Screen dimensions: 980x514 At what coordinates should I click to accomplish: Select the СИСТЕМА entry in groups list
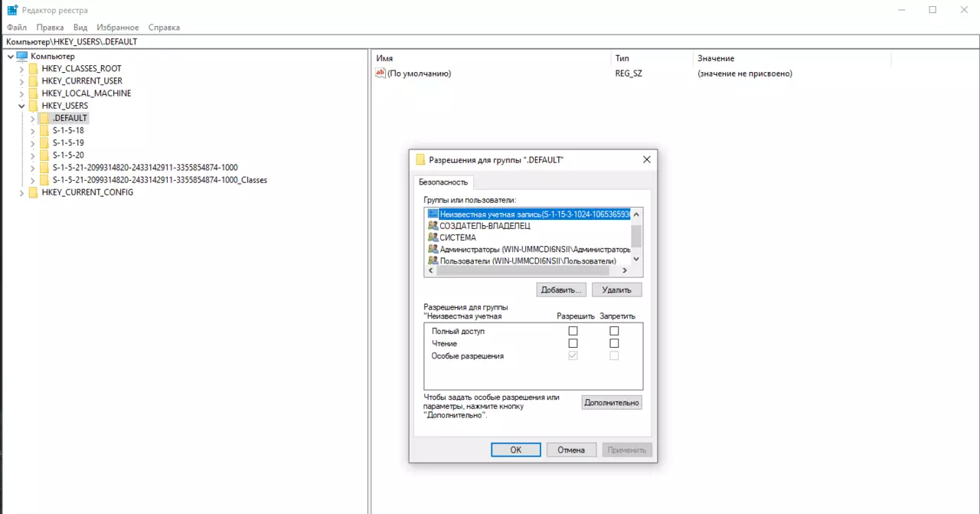coord(458,237)
